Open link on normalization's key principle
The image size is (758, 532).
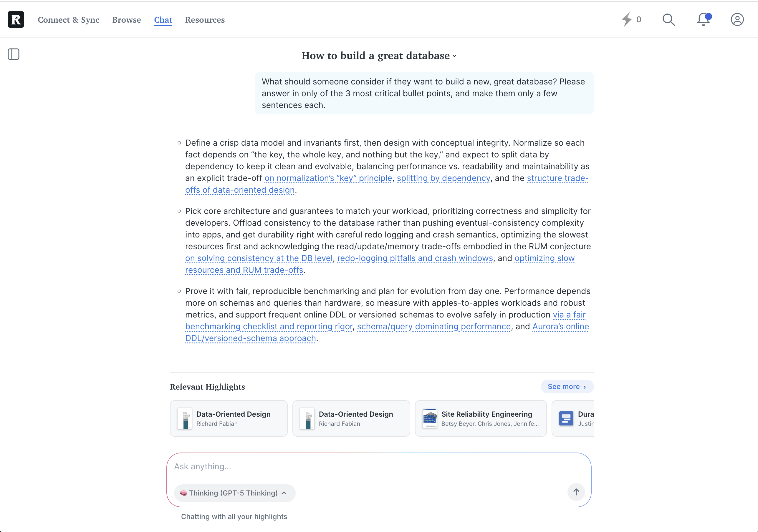coord(328,178)
